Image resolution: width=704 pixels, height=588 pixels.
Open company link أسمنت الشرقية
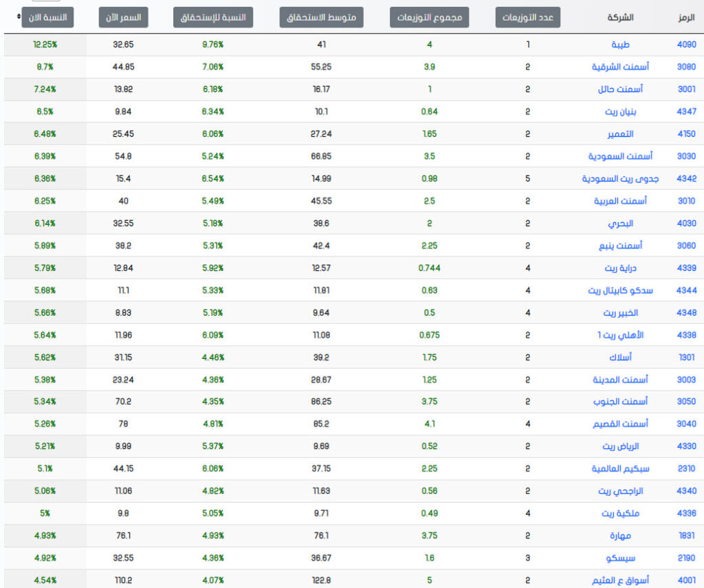621,67
